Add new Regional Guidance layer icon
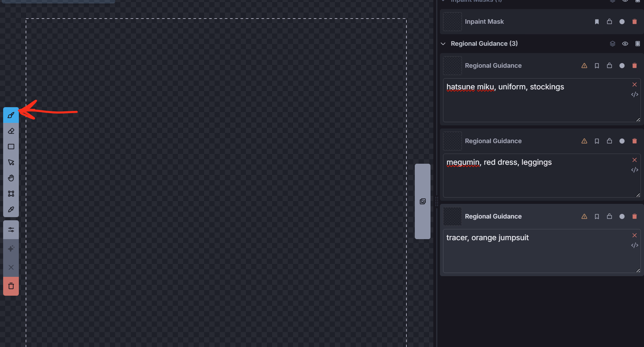644x347 pixels. [x=638, y=44]
